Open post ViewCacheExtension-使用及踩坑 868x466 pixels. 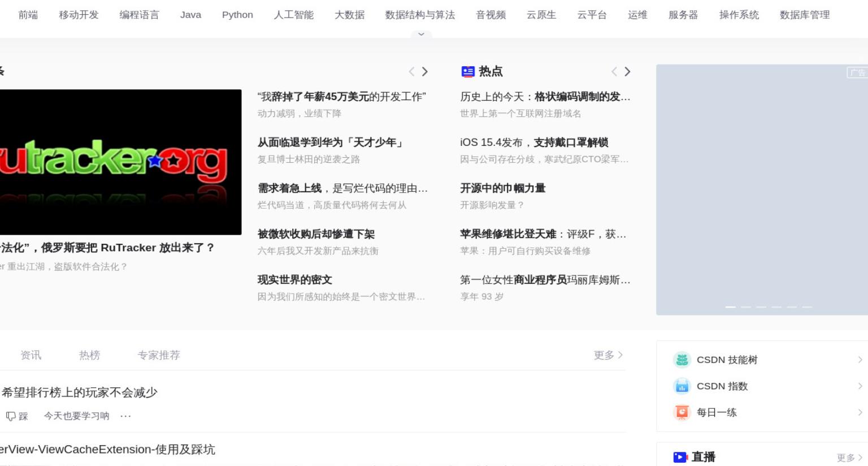coord(107,450)
